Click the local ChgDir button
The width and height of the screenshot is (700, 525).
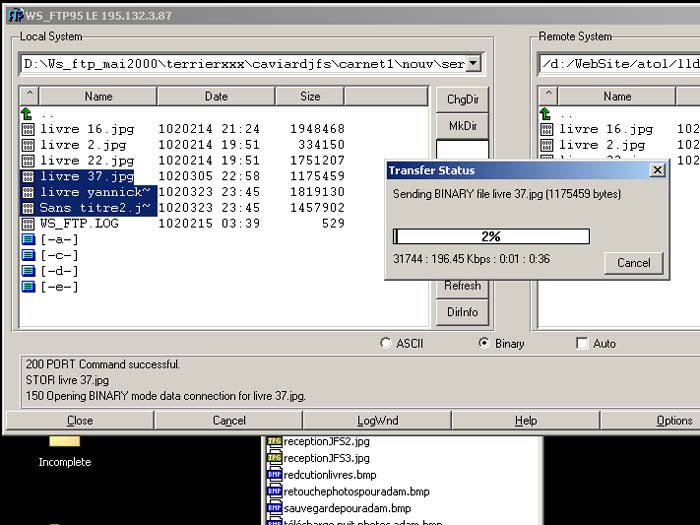pos(462,100)
